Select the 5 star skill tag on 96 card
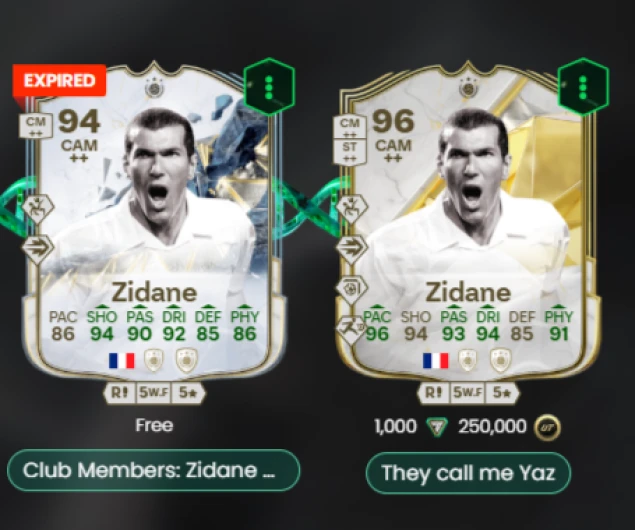 click(502, 392)
